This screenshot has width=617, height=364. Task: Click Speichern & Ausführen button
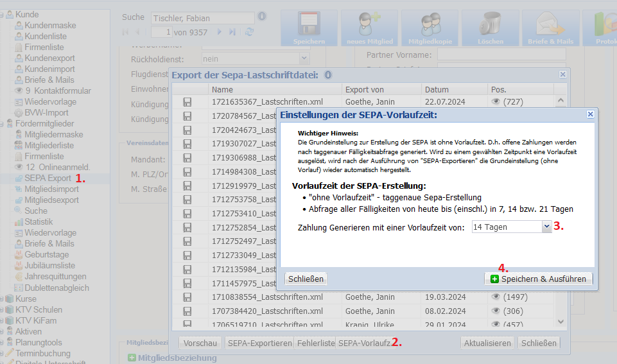click(x=538, y=279)
